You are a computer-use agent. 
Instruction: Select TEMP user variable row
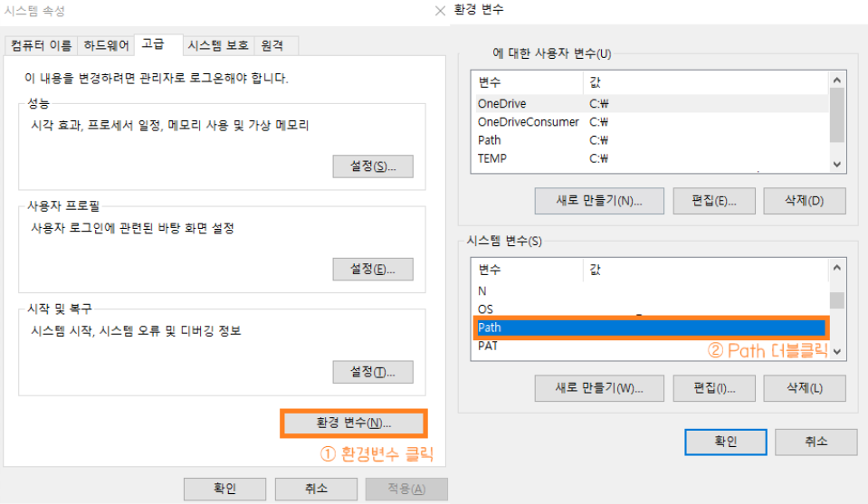point(651,158)
